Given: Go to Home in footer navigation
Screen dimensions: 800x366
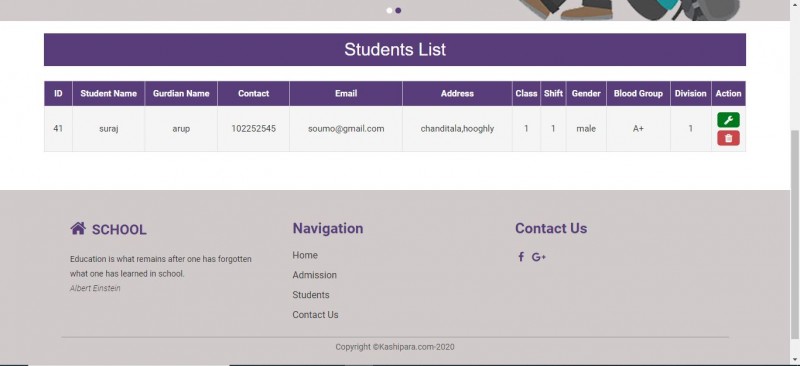Looking at the screenshot, I should [305, 255].
